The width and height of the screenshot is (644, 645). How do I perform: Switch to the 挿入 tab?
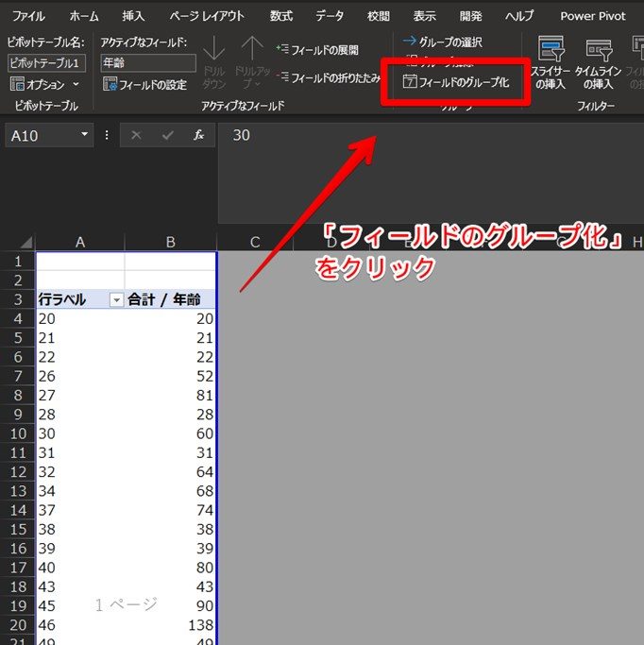point(133,16)
